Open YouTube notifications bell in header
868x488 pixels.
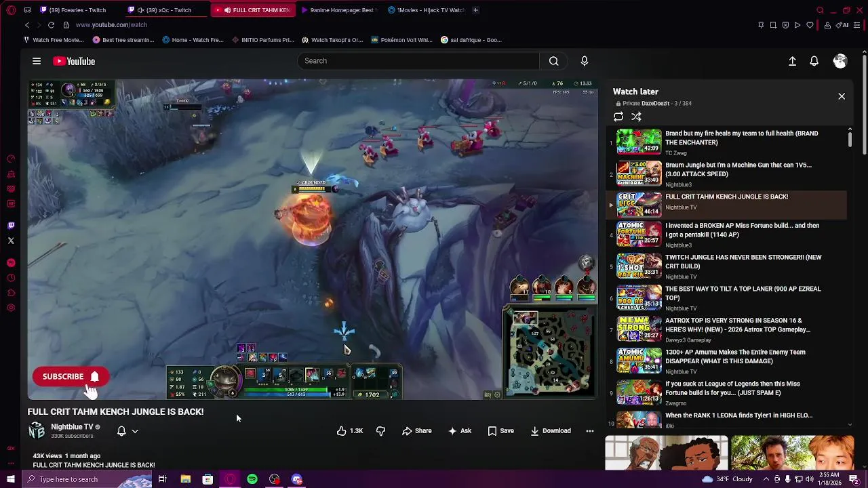coord(814,61)
